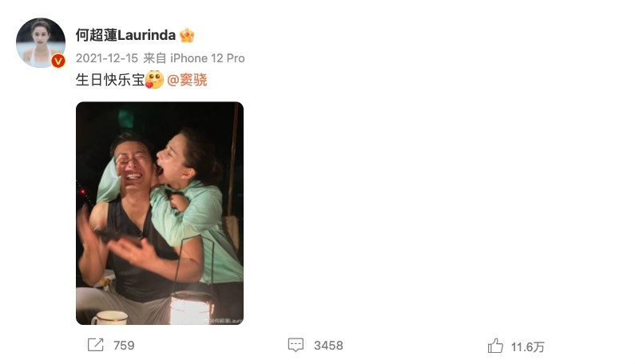Like the post with thumbs-up icon
Viewport: 635px width, 364px height.
495,346
